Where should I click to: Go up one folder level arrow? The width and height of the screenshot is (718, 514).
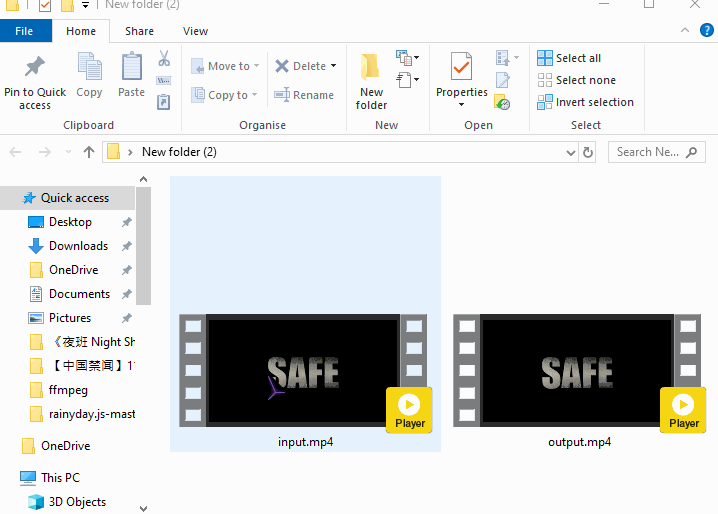[89, 152]
